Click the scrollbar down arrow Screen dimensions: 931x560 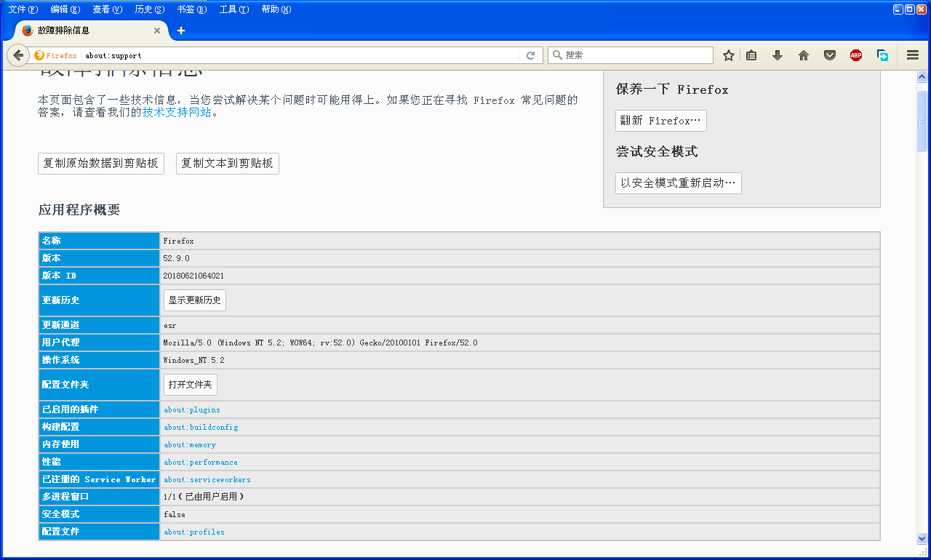(x=922, y=538)
